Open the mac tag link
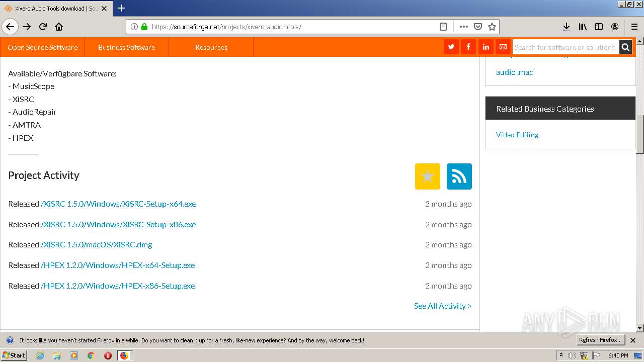Image resolution: width=644 pixels, height=362 pixels. pos(526,72)
